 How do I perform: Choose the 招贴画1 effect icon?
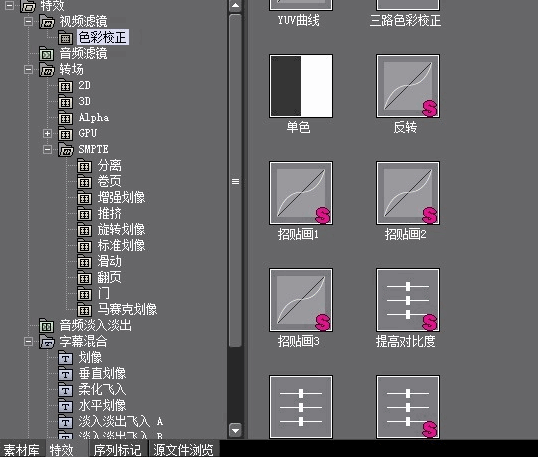[x=301, y=193]
